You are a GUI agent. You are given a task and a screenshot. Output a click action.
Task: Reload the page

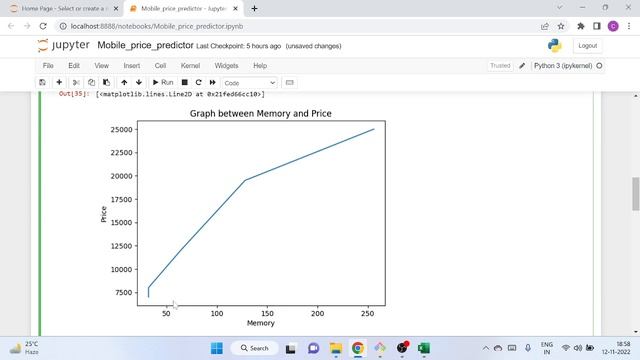pos(43,26)
